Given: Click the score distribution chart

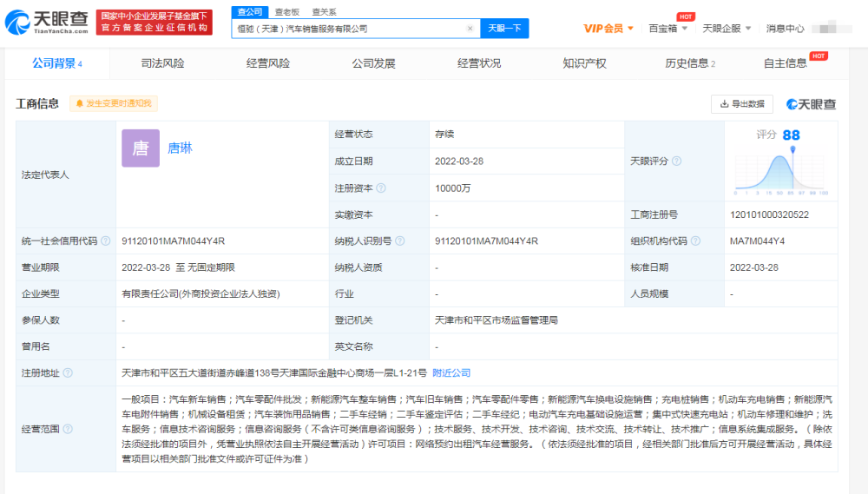Looking at the screenshot, I should click(780, 172).
